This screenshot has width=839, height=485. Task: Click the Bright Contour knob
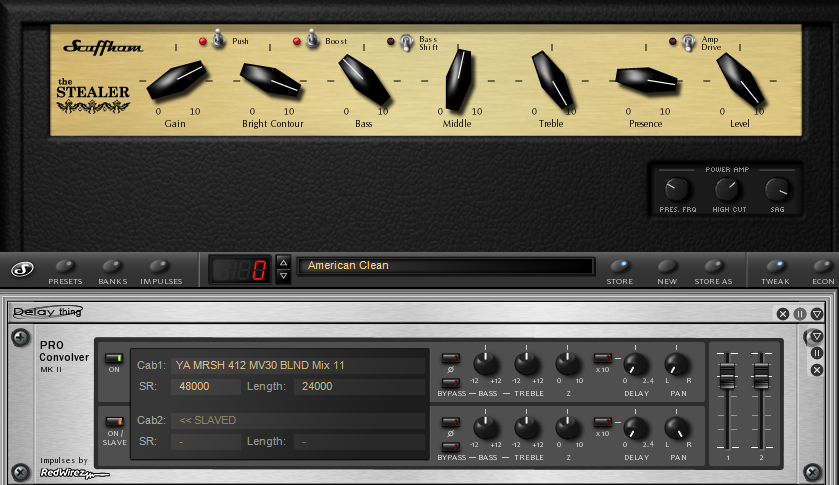[x=270, y=80]
